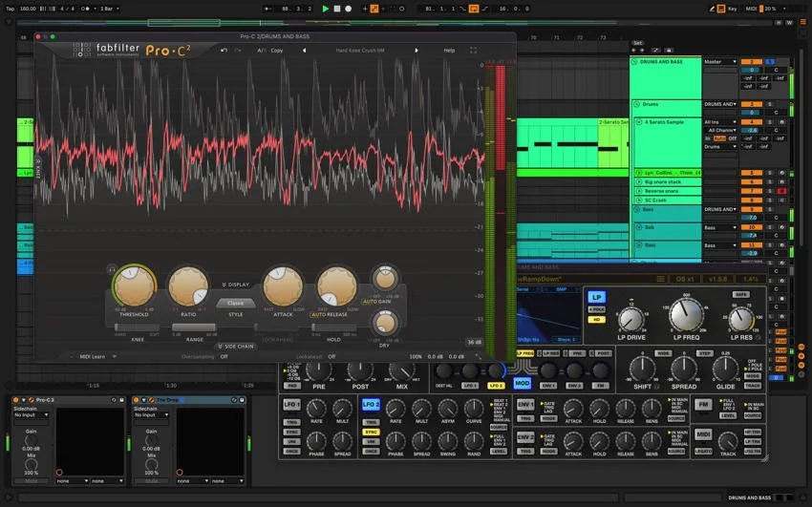Arm the arrangement Record button
The image size is (812, 507).
click(348, 9)
